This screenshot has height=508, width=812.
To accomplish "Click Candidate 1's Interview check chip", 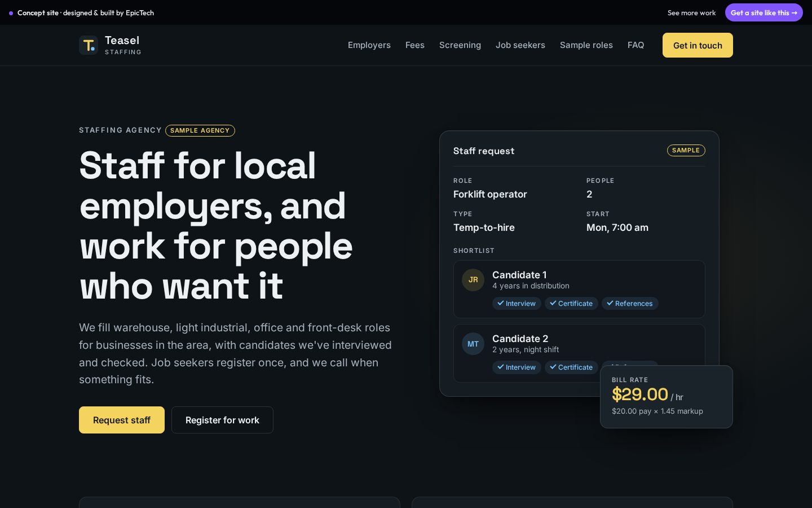I will click(x=517, y=304).
